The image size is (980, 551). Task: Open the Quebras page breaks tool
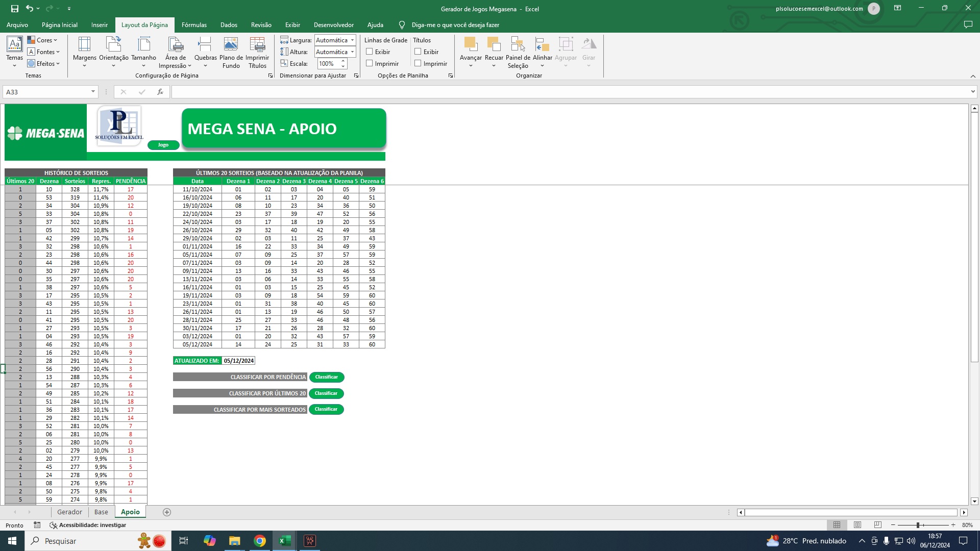[205, 52]
